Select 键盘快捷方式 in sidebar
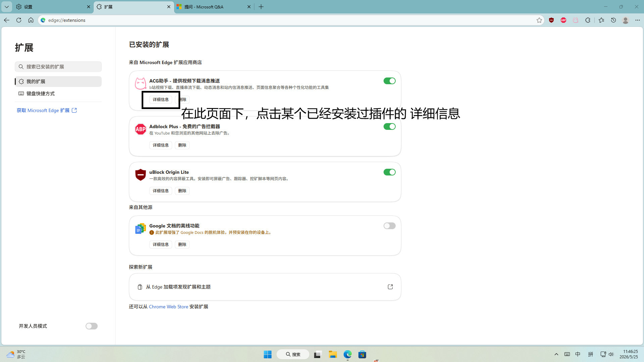 [x=58, y=94]
